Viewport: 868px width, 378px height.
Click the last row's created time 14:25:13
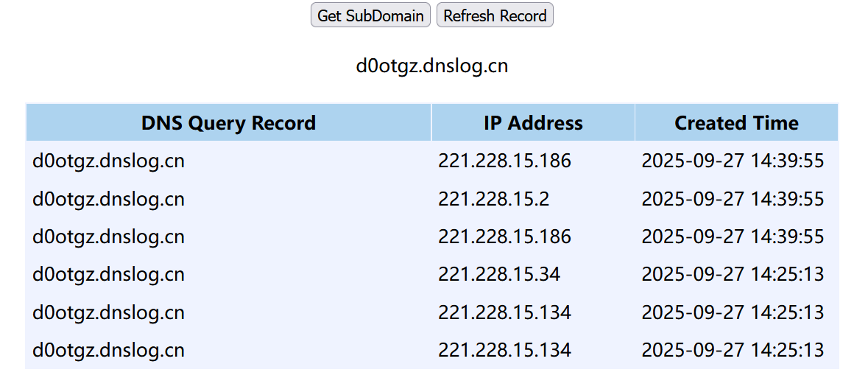(x=733, y=350)
